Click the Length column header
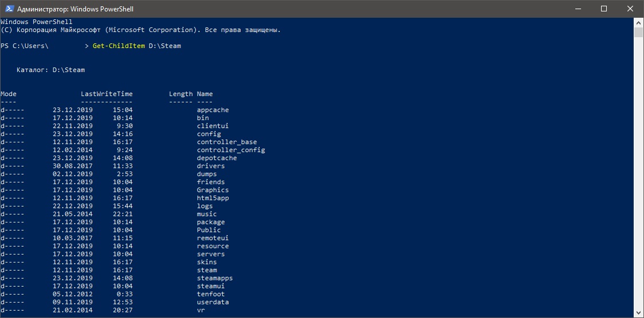This screenshot has height=318, width=644. (181, 94)
